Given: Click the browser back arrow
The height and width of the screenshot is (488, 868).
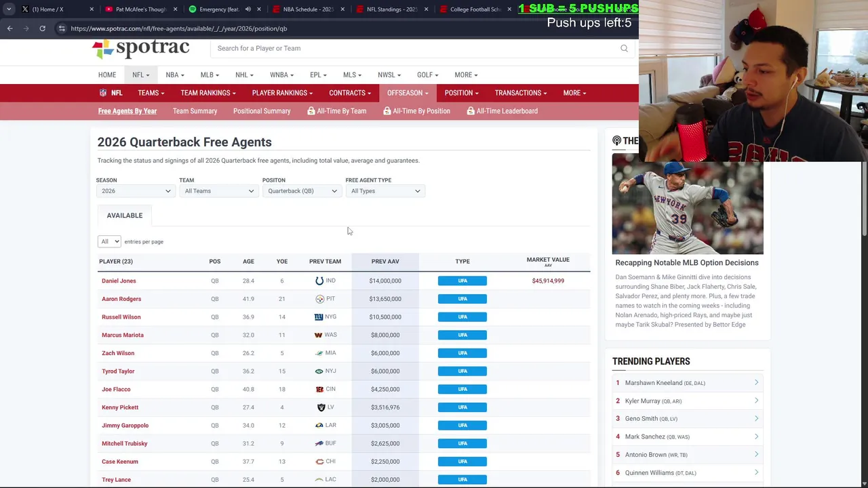Looking at the screenshot, I should pyautogui.click(x=9, y=28).
